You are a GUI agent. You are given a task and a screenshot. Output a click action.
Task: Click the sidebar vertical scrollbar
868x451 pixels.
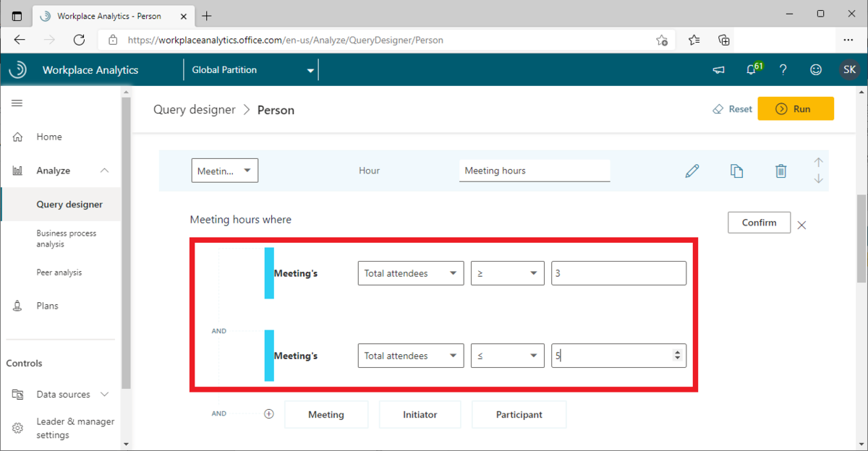pyautogui.click(x=127, y=244)
